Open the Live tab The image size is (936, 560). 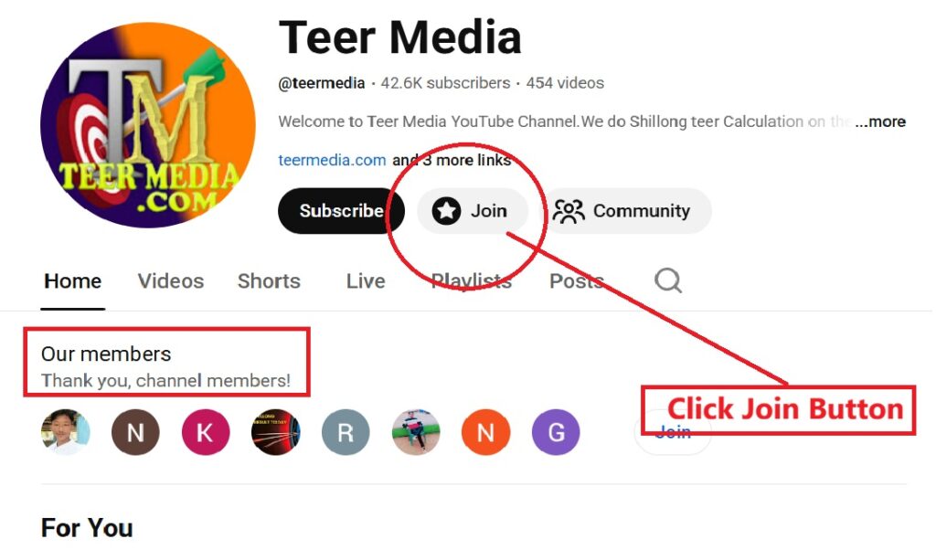(366, 280)
